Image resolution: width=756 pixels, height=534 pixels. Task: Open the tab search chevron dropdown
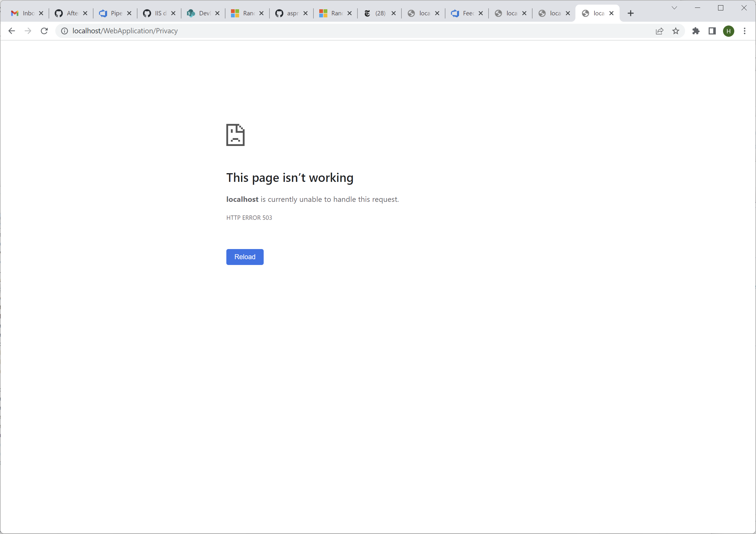click(x=674, y=7)
